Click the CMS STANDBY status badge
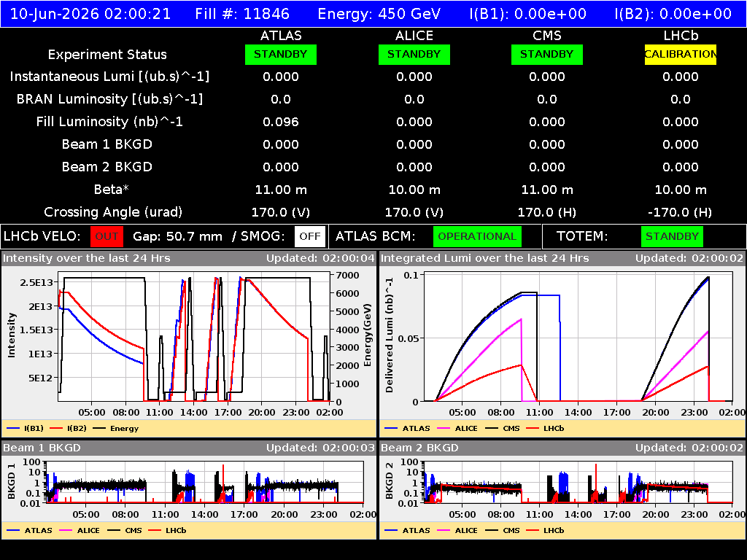This screenshot has height=560, width=747. click(x=547, y=54)
